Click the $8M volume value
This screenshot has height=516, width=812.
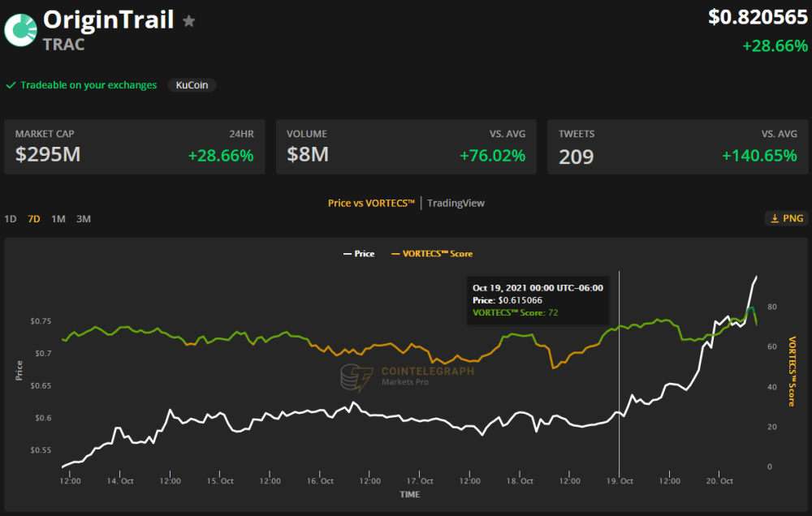[308, 154]
